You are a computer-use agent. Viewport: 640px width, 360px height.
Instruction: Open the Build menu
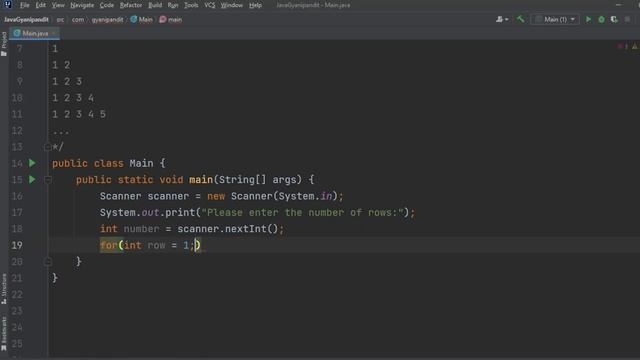[x=155, y=5]
